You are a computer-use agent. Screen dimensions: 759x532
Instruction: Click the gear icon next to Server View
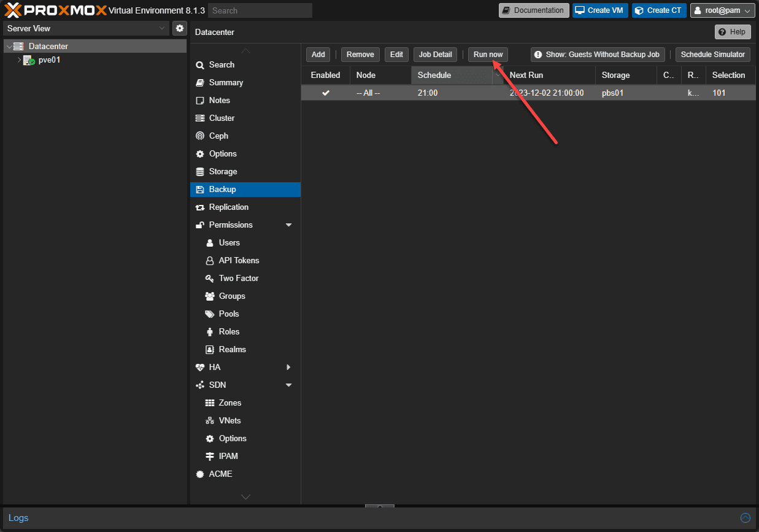tap(180, 28)
